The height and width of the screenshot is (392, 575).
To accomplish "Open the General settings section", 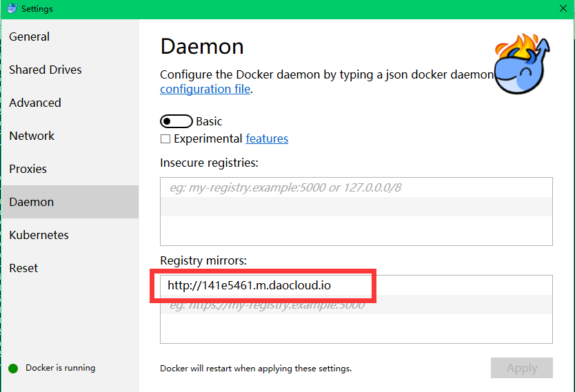I will pyautogui.click(x=70, y=37).
